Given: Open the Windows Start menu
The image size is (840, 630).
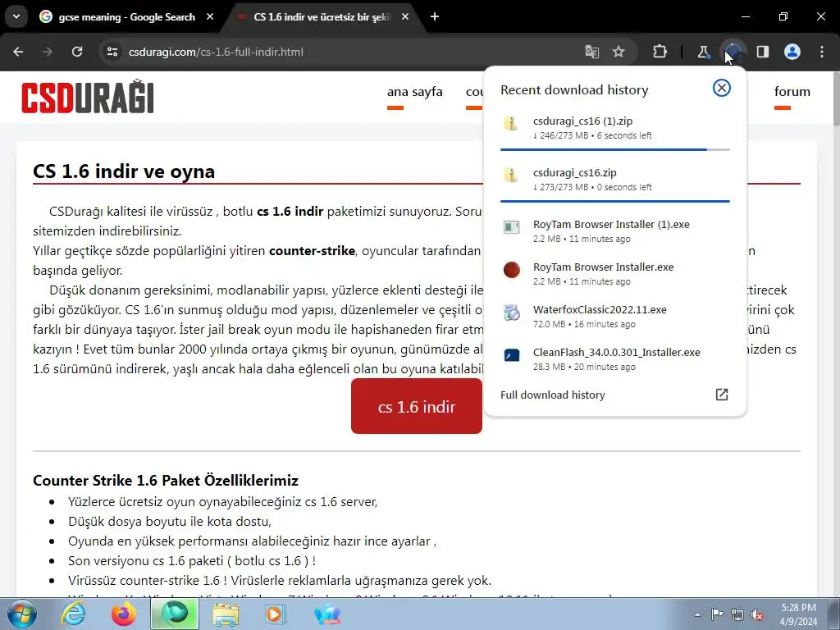Looking at the screenshot, I should tap(21, 614).
